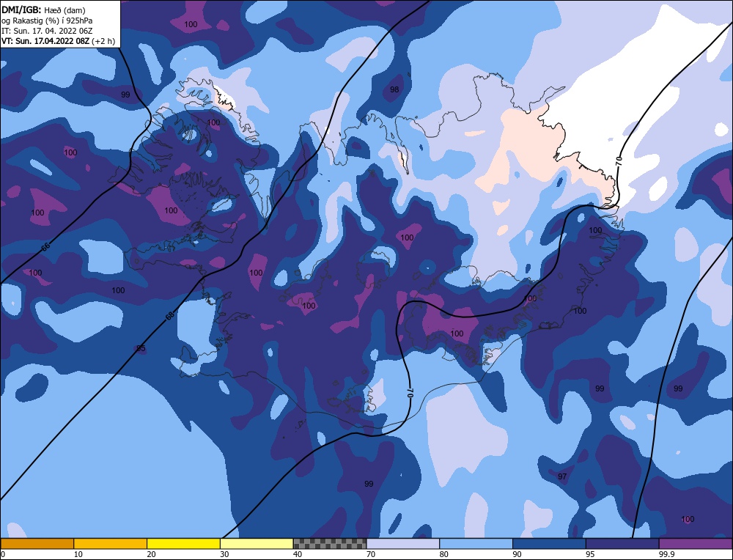Screen dimensions: 733x560
Task: Click the 'DMI/IGB:' title text
Action: [21, 9]
